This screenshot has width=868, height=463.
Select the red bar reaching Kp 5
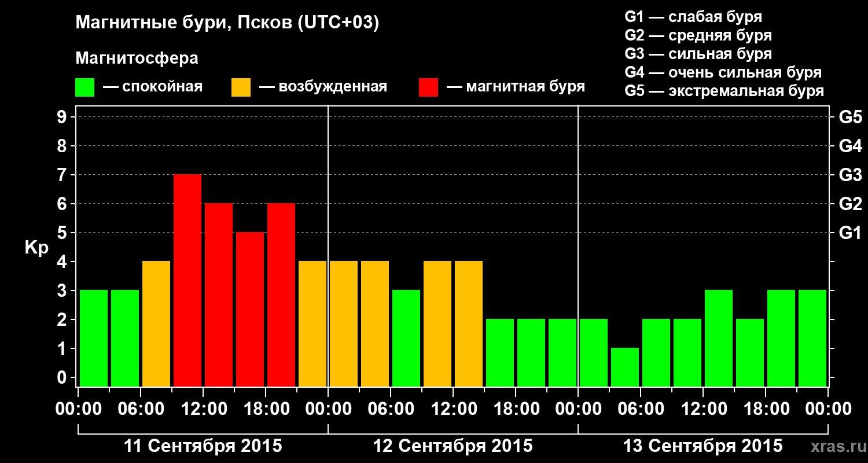click(250, 310)
